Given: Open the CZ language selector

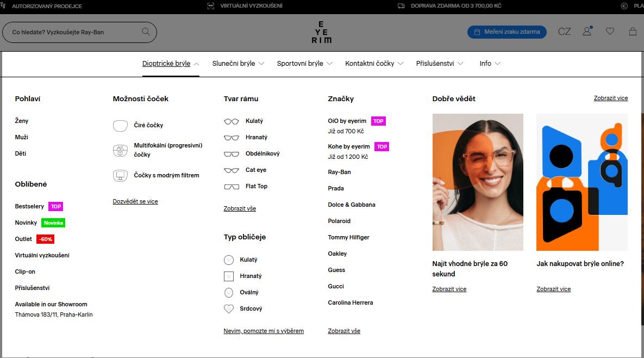Looking at the screenshot, I should pyautogui.click(x=564, y=32).
